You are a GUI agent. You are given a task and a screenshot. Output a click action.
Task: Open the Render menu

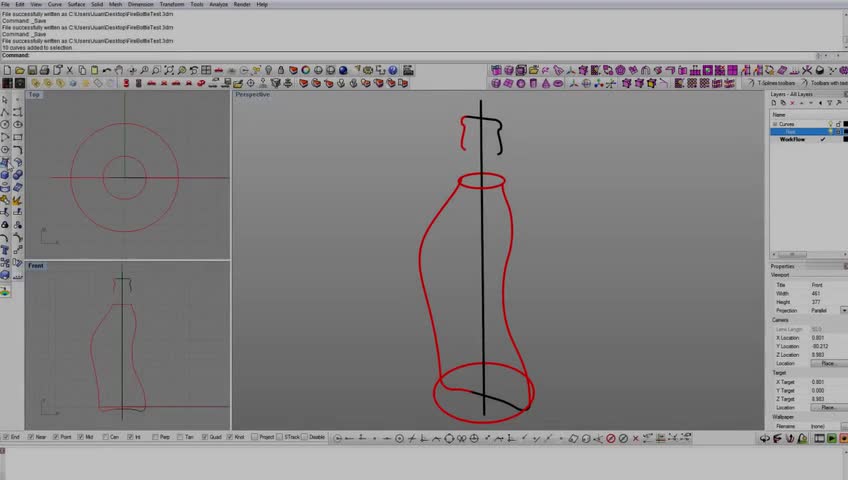pos(242,4)
